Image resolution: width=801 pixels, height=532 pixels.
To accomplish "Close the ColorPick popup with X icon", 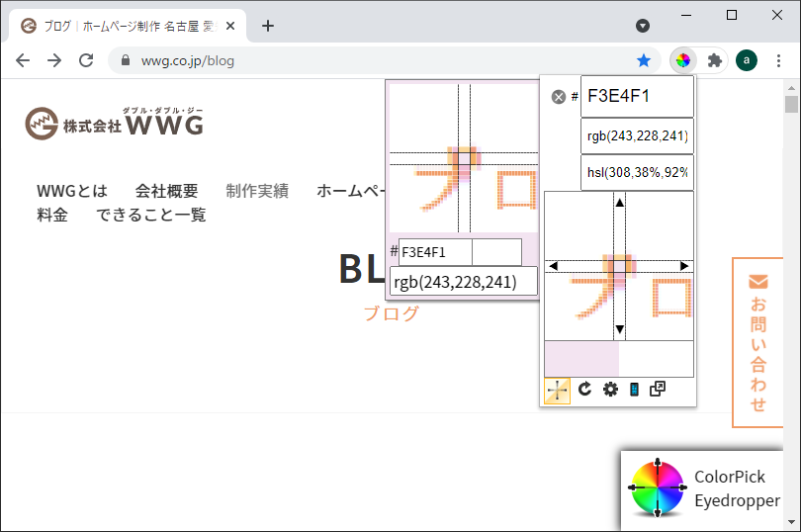I will (x=558, y=97).
